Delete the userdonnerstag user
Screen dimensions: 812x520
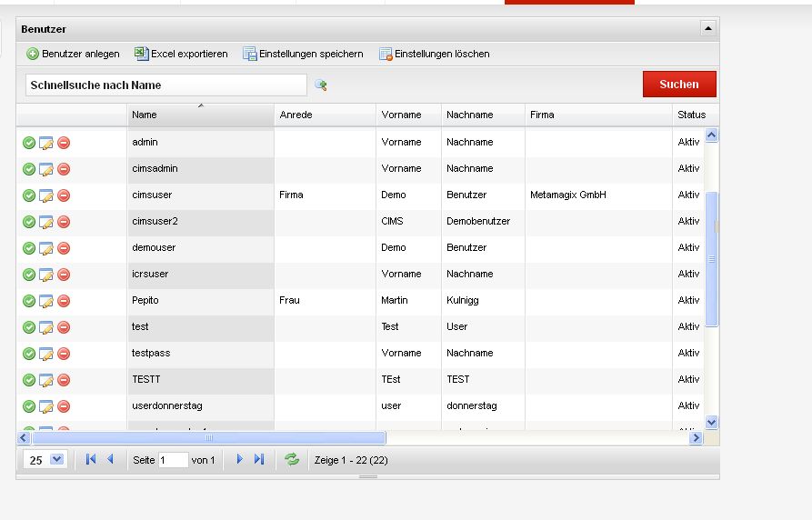point(64,406)
